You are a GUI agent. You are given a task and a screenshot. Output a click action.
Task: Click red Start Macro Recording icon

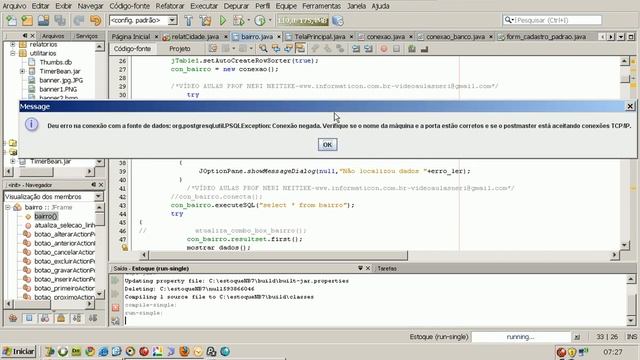(x=384, y=49)
